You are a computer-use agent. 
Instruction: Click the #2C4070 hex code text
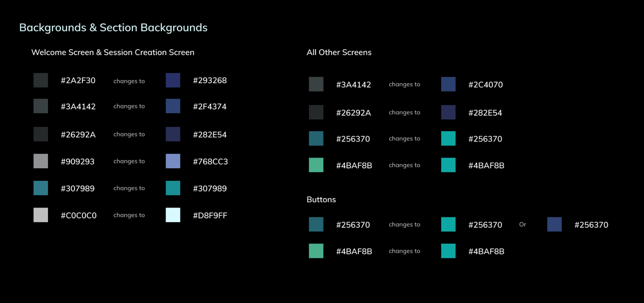(486, 85)
